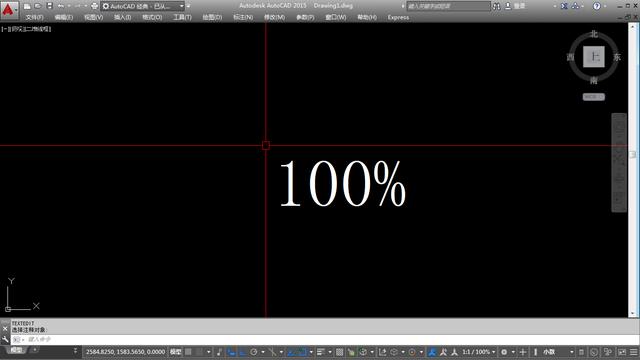This screenshot has height=360, width=640.
Task: Expand the quick access toolbar customize arrow
Action: 188,6
